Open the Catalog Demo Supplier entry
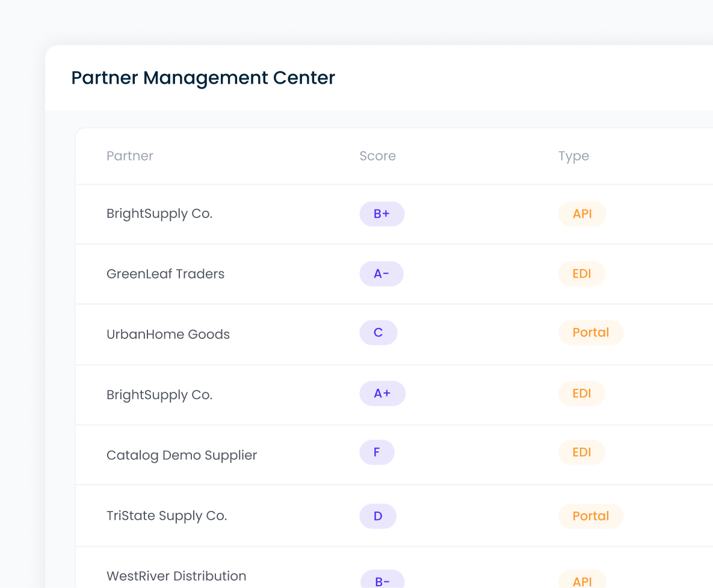The image size is (713, 588). click(182, 455)
